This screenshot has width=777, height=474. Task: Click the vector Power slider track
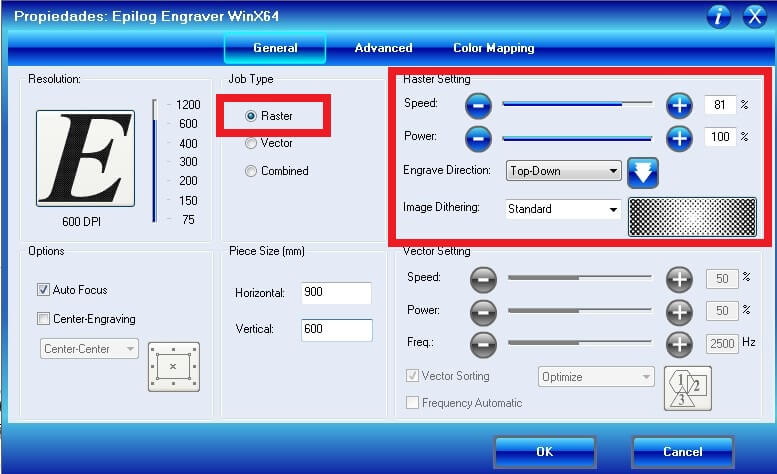click(x=580, y=311)
